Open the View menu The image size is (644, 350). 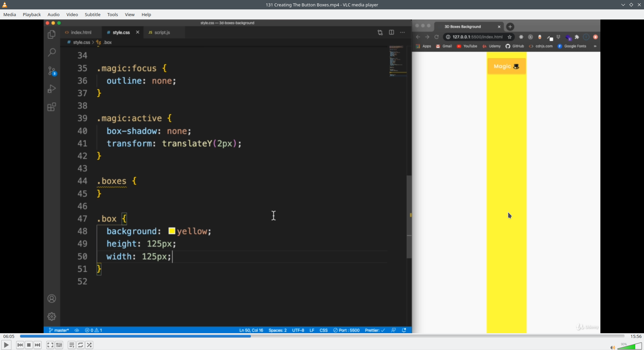tap(130, 14)
